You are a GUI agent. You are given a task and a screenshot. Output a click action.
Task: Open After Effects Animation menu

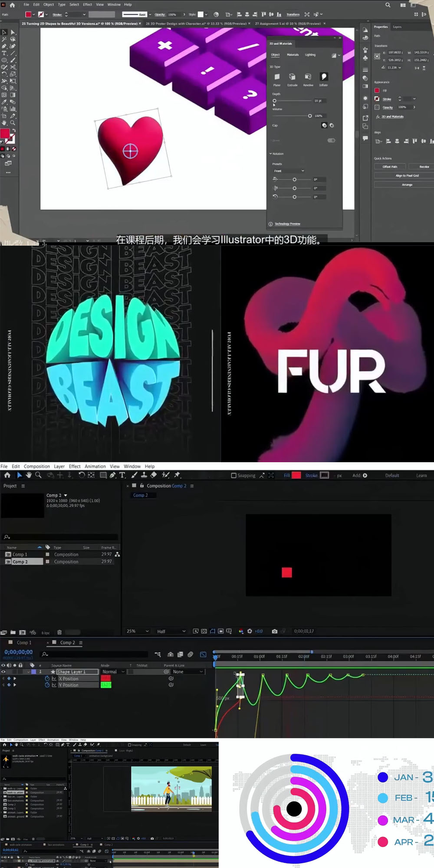click(x=95, y=467)
